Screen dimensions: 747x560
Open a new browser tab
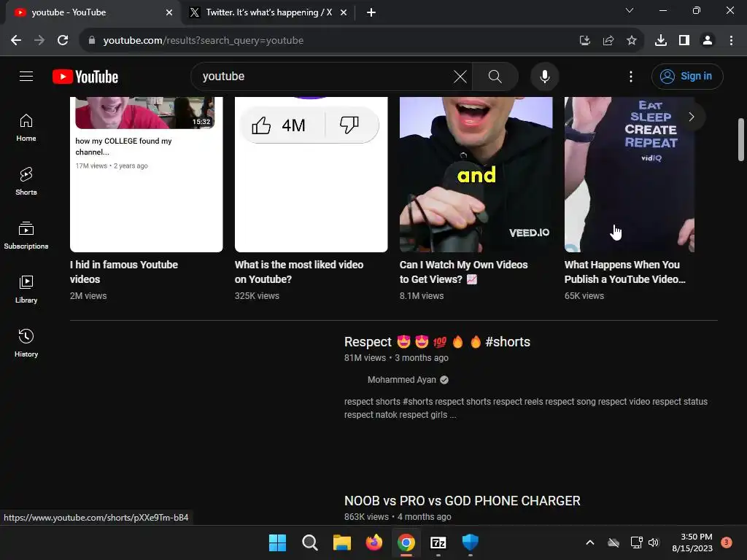(371, 12)
